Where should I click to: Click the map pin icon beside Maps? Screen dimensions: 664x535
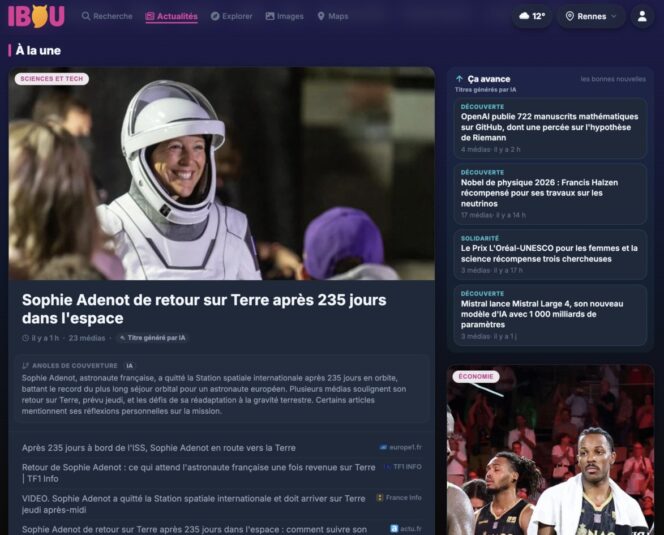(321, 16)
